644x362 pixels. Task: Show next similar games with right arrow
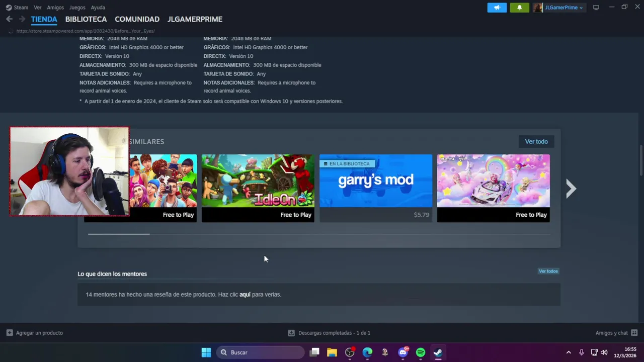point(571,189)
